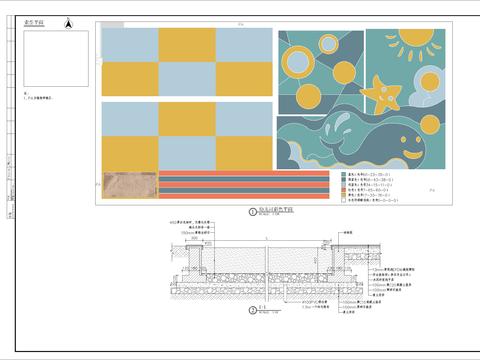The width and height of the screenshot is (480, 360).
Task: Pick the orange-red legend swatch
Action: pos(343,190)
